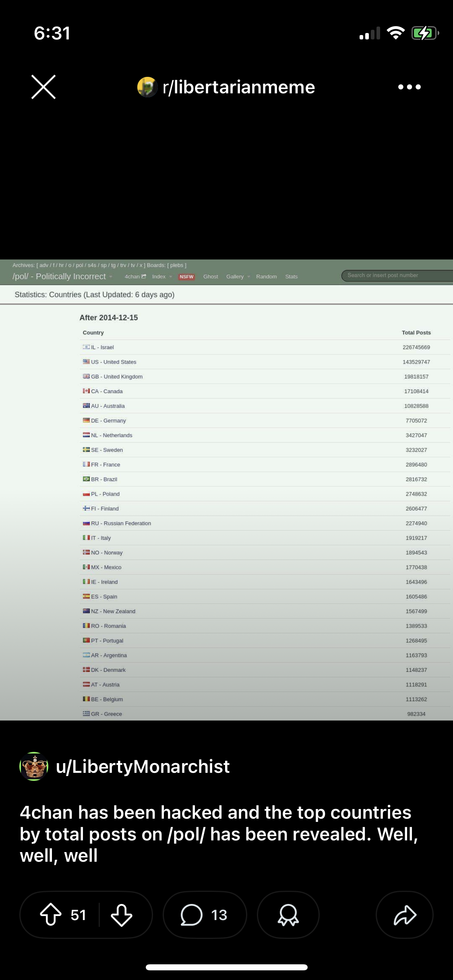Image resolution: width=453 pixels, height=980 pixels.
Task: Tap the DE - Germany row
Action: (x=265, y=421)
